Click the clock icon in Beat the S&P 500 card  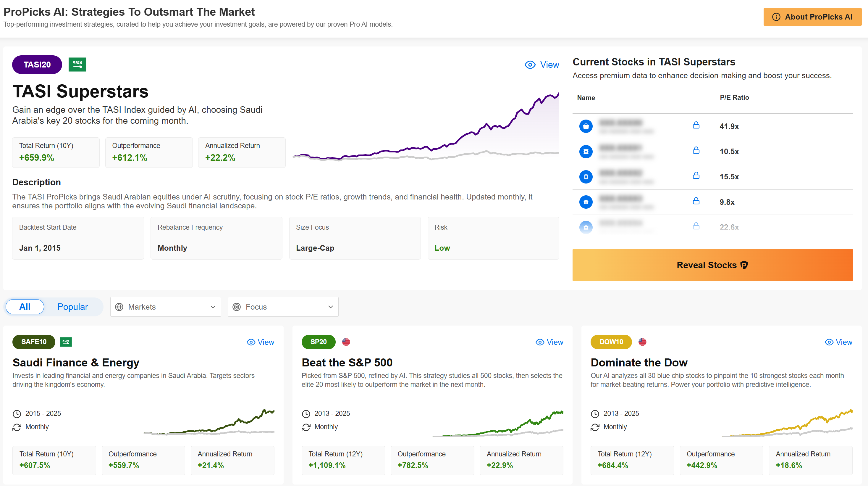pos(306,414)
